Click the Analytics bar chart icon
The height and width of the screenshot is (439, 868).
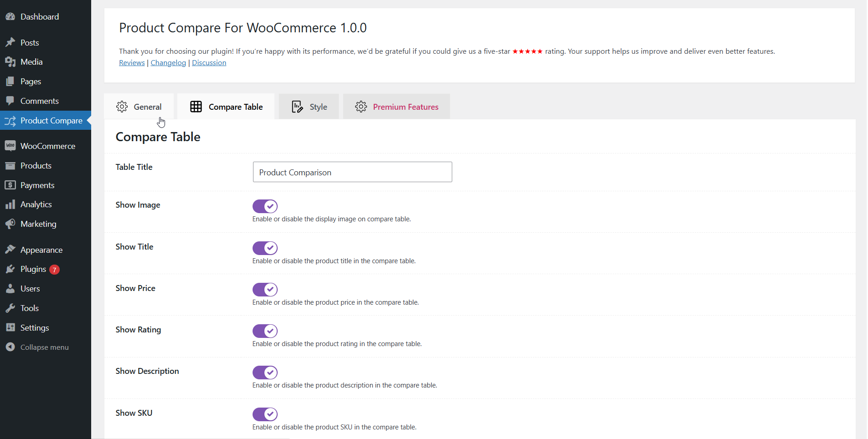pos(10,204)
